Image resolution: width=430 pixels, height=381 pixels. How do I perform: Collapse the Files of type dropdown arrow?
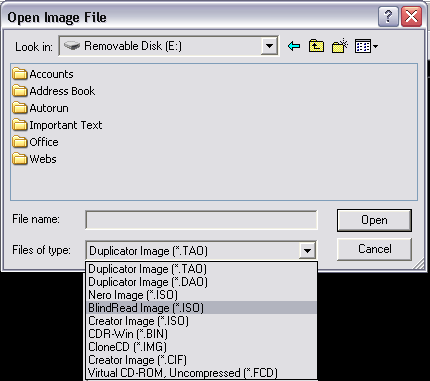[x=307, y=250]
